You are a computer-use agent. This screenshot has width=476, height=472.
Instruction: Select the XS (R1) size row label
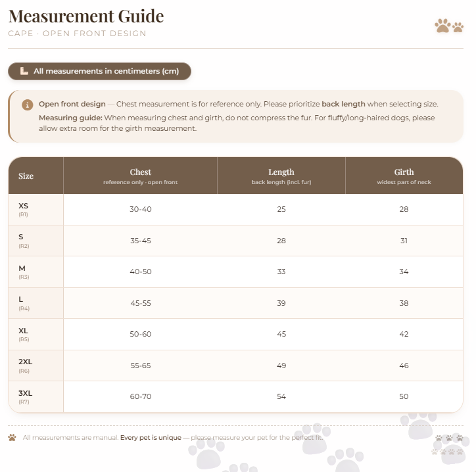(36, 210)
